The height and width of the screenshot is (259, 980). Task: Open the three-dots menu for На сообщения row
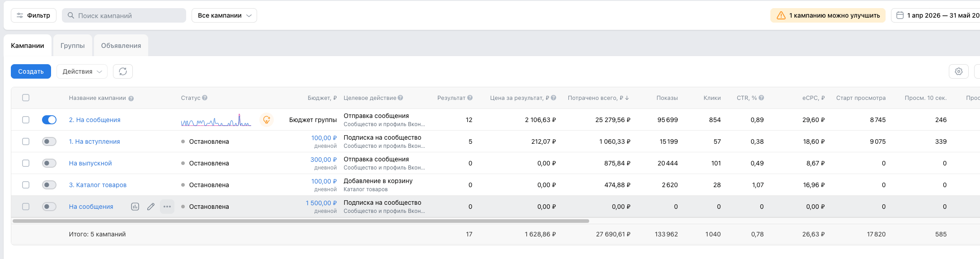[167, 207]
